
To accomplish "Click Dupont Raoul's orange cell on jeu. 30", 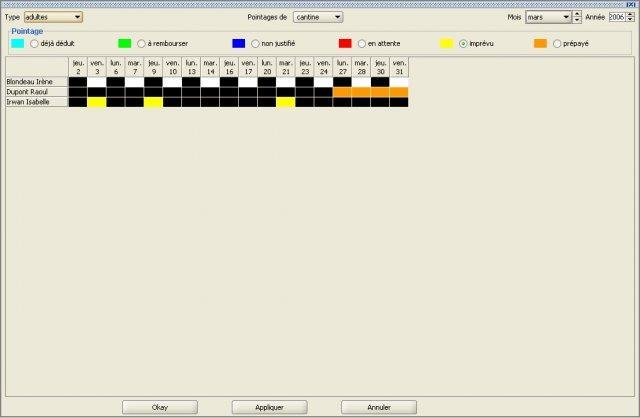I will (x=380, y=92).
